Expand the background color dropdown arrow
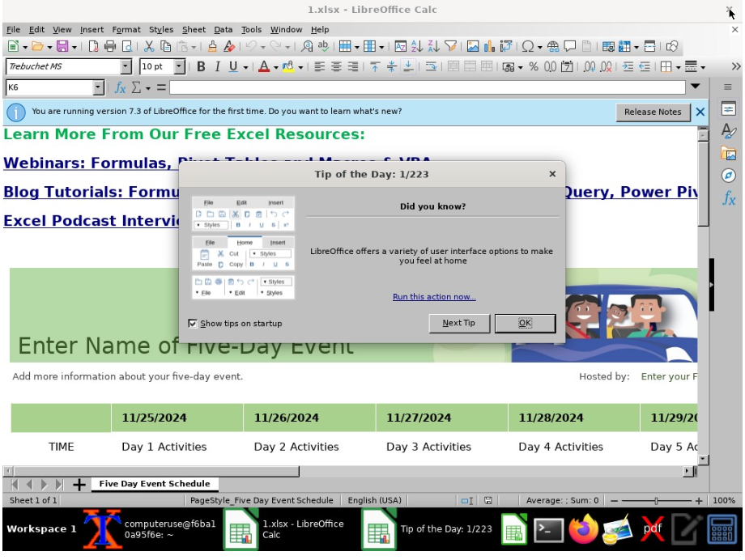745x560 pixels. (x=300, y=67)
